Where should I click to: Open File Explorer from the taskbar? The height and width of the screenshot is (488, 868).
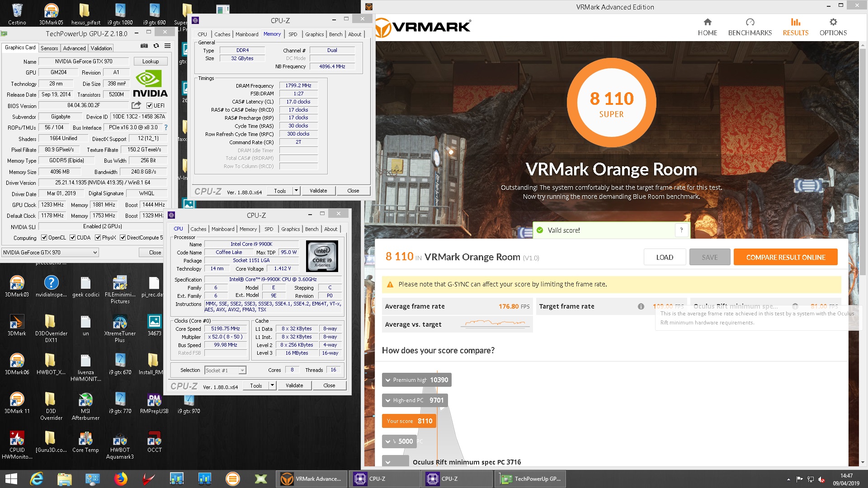click(x=64, y=479)
